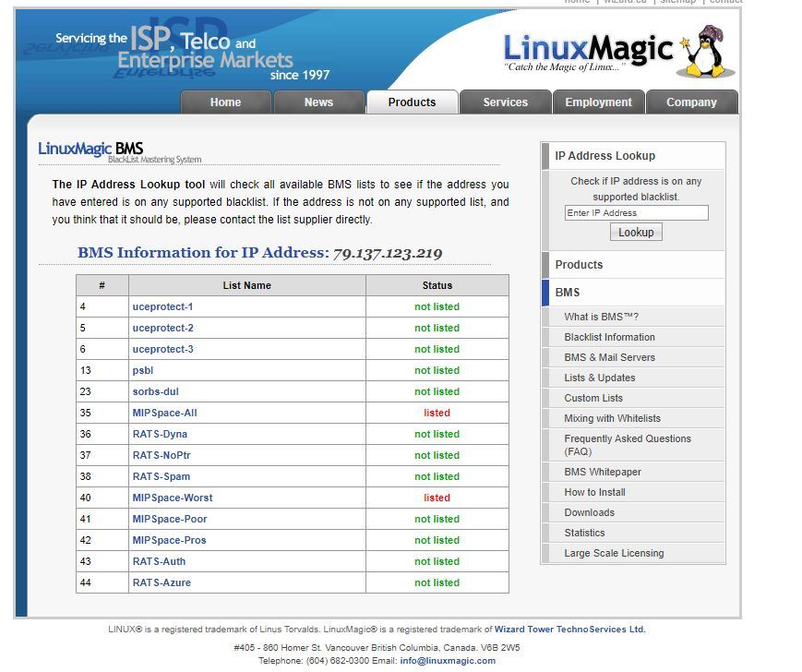Click the Enter IP Address field
This screenshot has width=802, height=672.
coord(636,213)
